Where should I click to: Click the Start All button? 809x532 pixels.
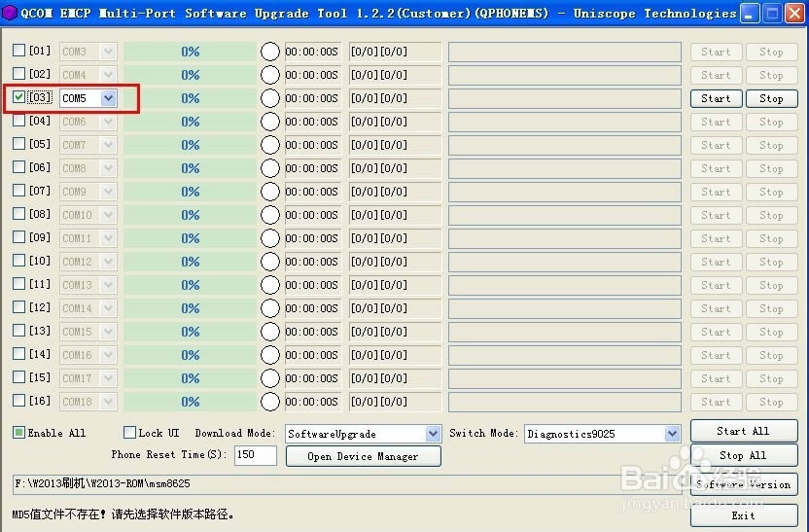click(743, 431)
